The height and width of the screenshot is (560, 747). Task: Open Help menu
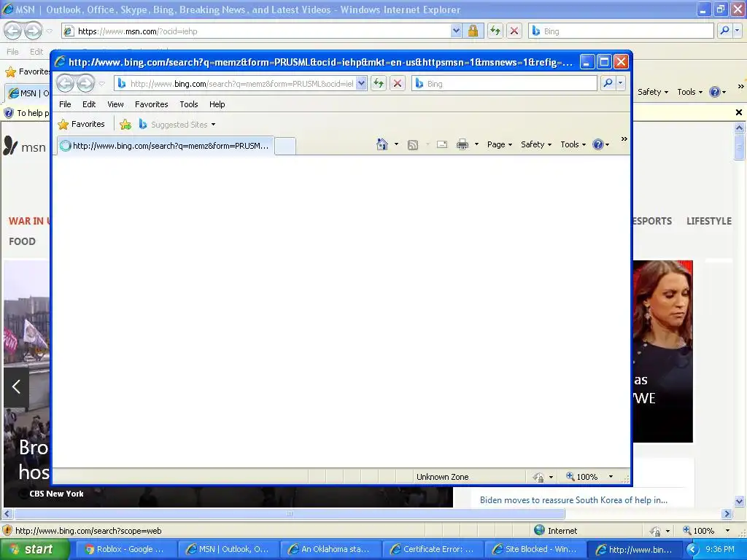tap(217, 104)
